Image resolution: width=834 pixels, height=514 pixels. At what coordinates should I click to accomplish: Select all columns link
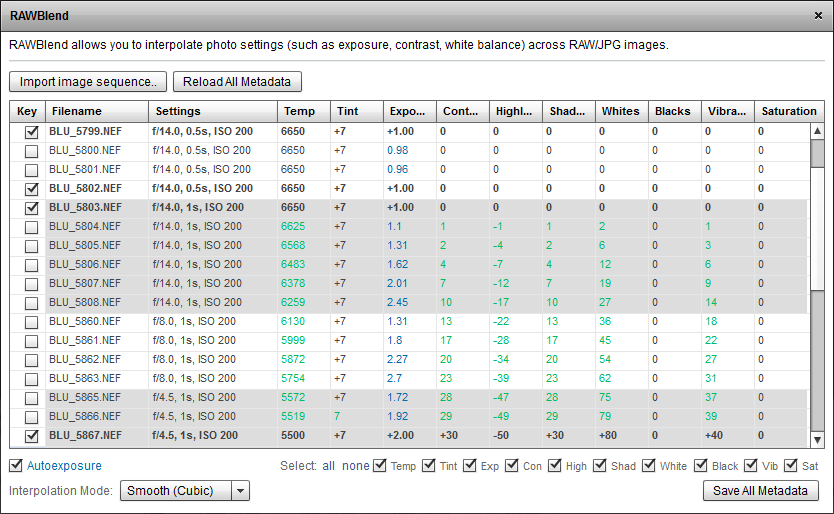coord(329,466)
